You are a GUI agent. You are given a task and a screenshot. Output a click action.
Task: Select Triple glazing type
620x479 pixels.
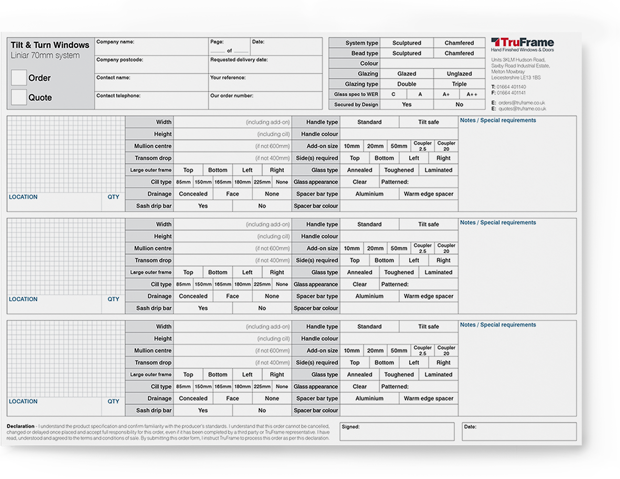point(459,84)
